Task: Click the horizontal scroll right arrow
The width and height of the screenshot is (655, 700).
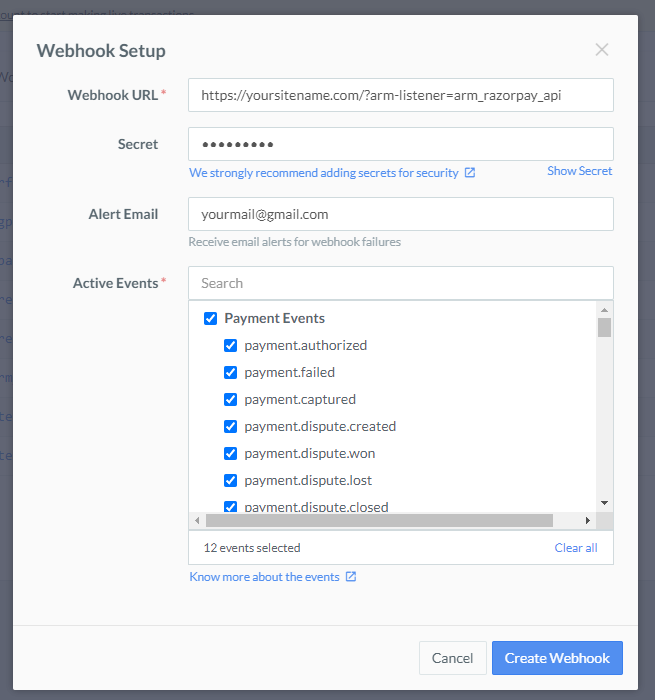Action: pyautogui.click(x=588, y=520)
